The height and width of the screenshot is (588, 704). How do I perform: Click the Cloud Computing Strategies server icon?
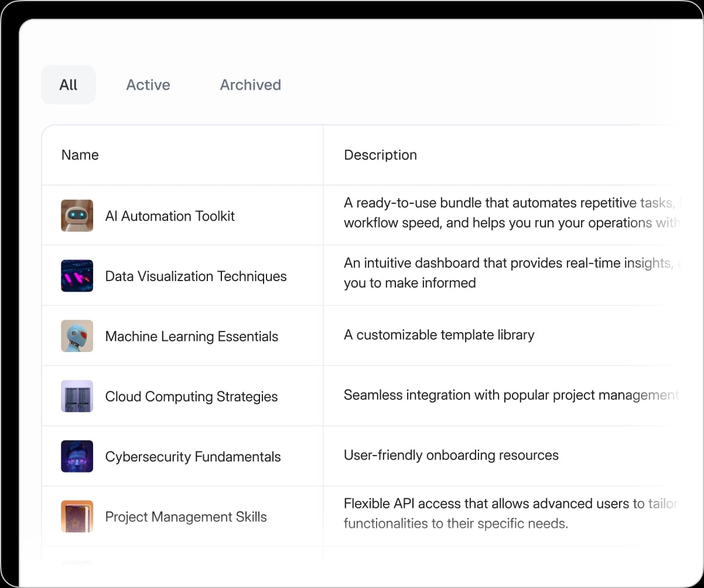pyautogui.click(x=77, y=396)
